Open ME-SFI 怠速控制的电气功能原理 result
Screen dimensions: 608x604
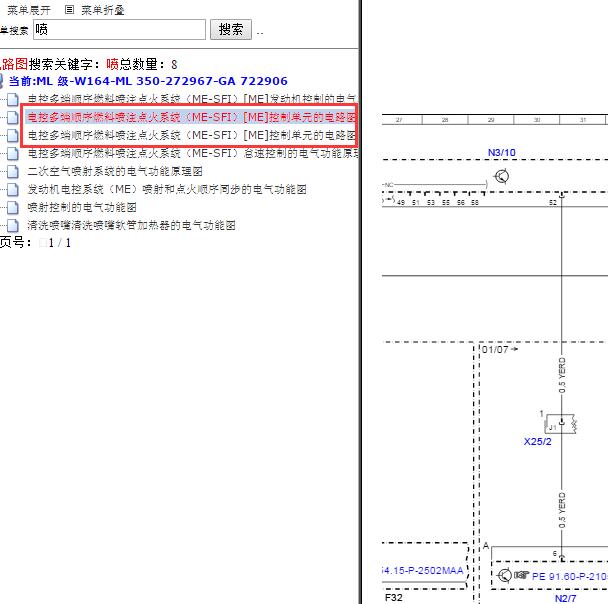tap(192, 153)
